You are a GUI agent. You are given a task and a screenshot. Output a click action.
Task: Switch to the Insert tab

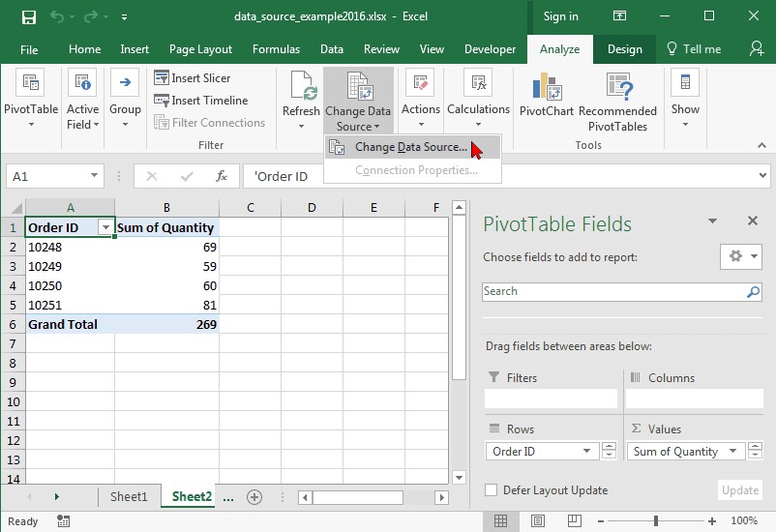[x=134, y=49]
